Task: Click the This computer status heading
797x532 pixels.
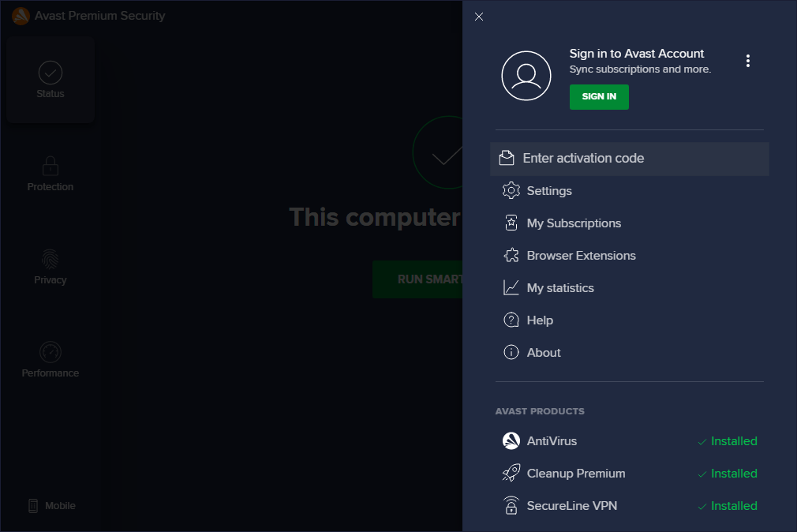Action: coord(375,217)
